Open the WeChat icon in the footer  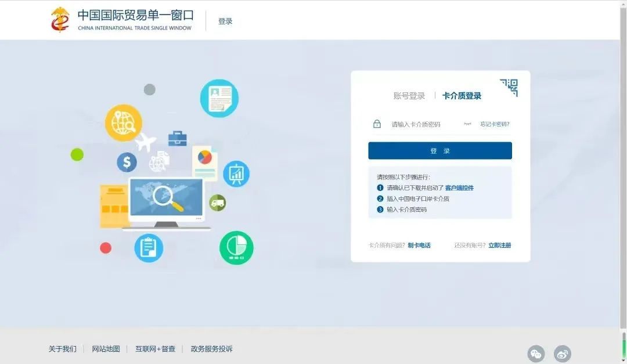(x=536, y=354)
